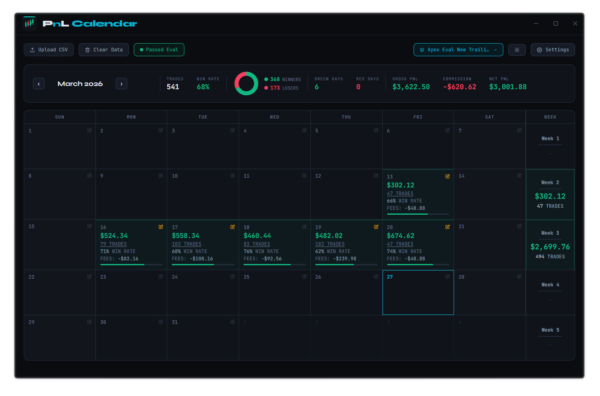The width and height of the screenshot is (600, 396).
Task: Click the win rate bar on March 16
Action: pos(131,265)
